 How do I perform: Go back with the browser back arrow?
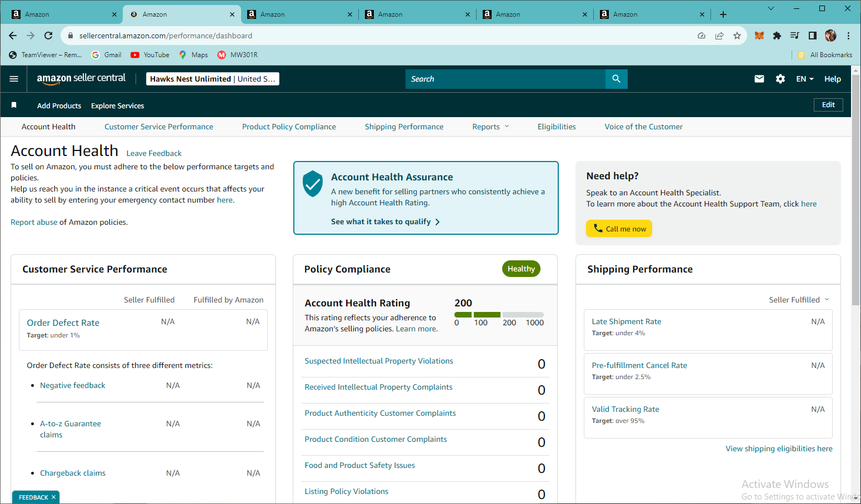tap(13, 36)
